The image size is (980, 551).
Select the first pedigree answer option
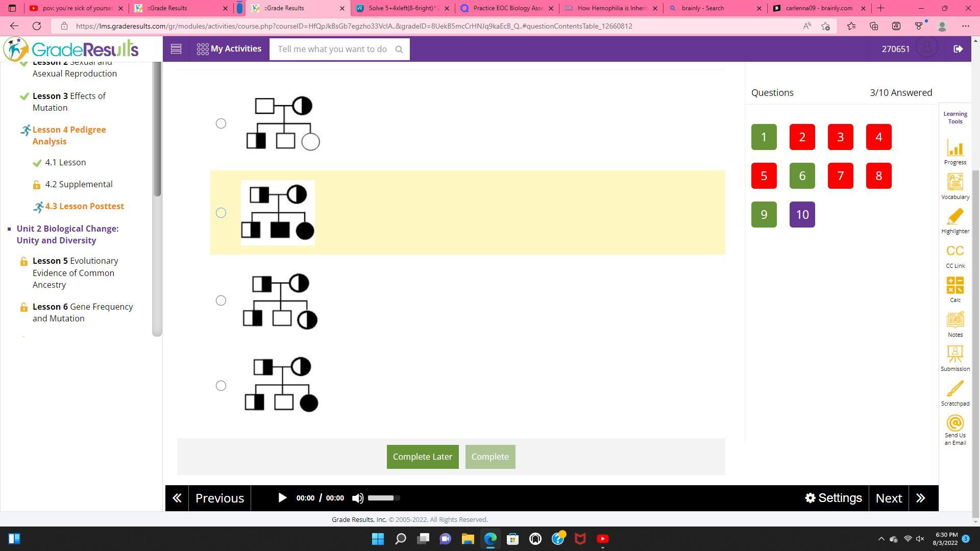(221, 123)
